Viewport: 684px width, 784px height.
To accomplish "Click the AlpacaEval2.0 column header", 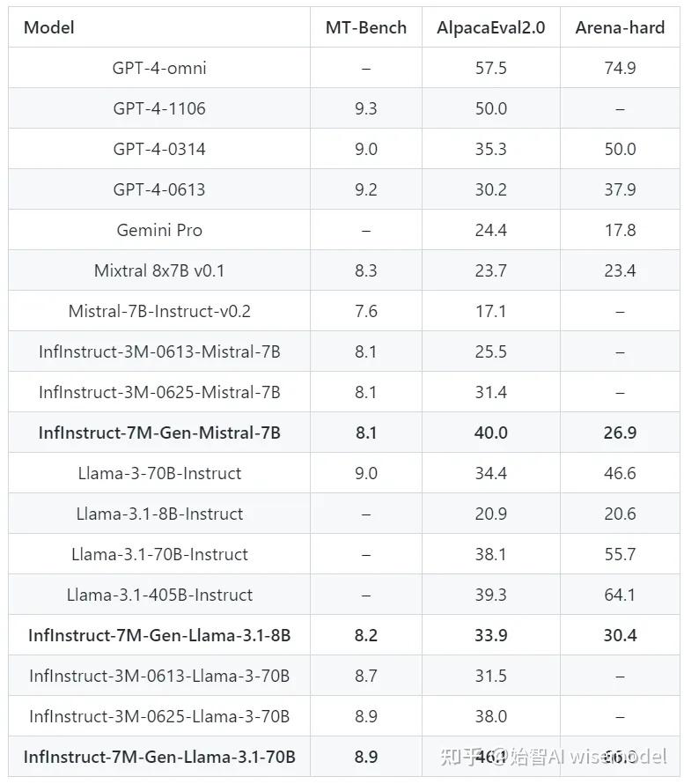I will coord(490,28).
